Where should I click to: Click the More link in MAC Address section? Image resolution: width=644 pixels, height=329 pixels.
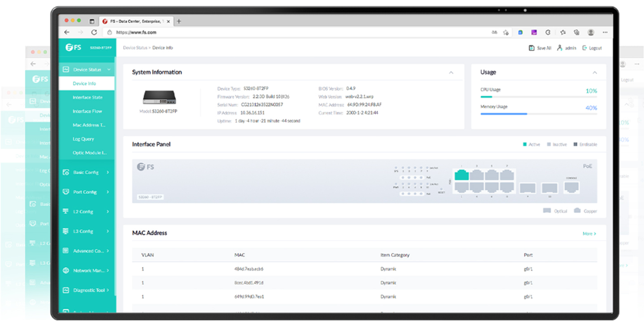coord(589,233)
